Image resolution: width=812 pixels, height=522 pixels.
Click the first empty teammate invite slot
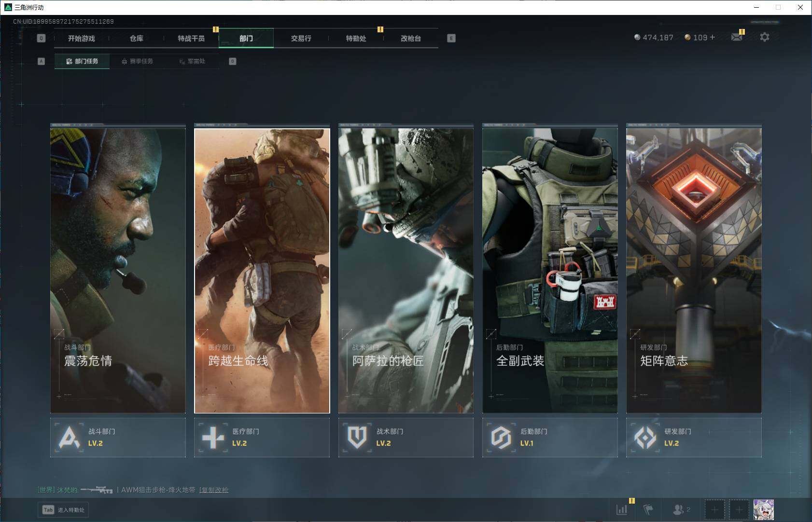tap(714, 509)
